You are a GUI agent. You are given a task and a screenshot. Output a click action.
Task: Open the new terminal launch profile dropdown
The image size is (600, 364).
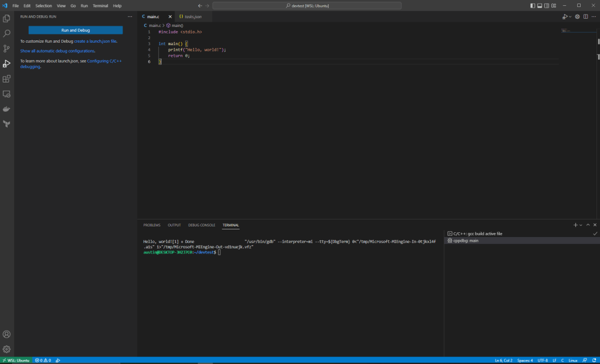point(581,225)
